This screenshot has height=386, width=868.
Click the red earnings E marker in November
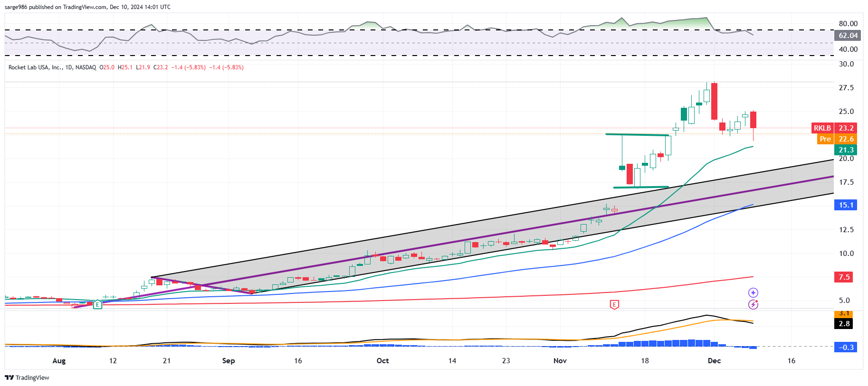point(614,305)
